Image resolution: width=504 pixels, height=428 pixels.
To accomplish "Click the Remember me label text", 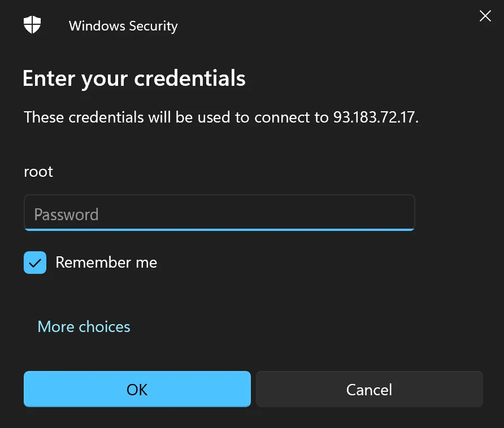I will tap(106, 263).
